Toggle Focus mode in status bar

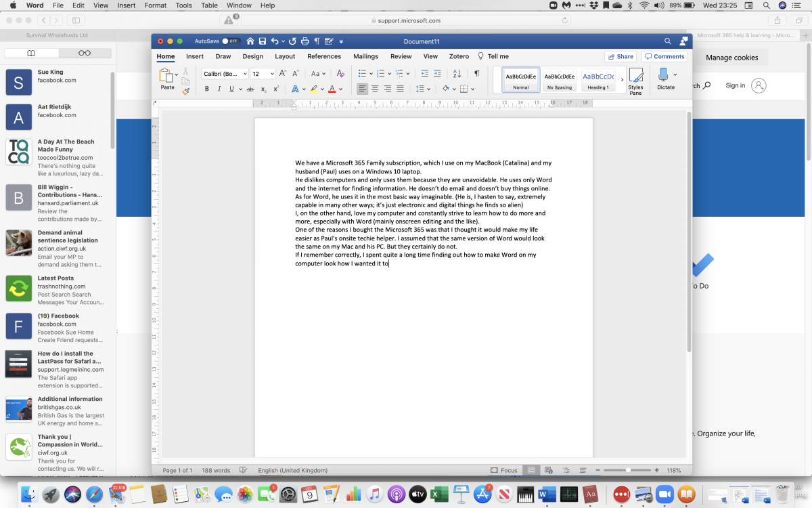pyautogui.click(x=504, y=470)
